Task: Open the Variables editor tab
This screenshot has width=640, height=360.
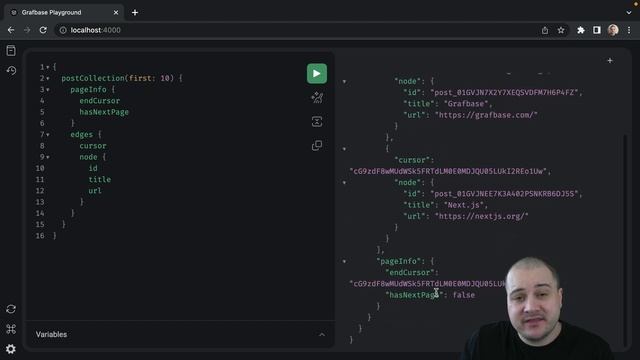Action: [51, 334]
